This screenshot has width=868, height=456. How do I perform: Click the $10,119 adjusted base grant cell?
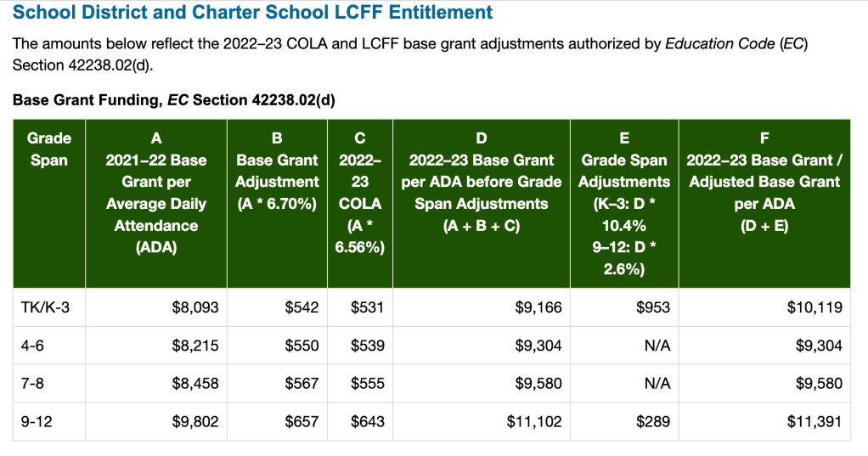coord(815,307)
